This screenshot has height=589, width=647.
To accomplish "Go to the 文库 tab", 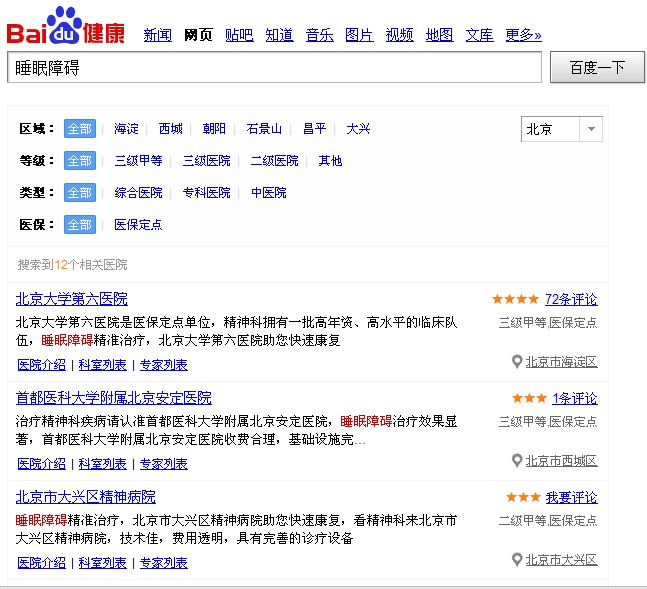I will [479, 35].
